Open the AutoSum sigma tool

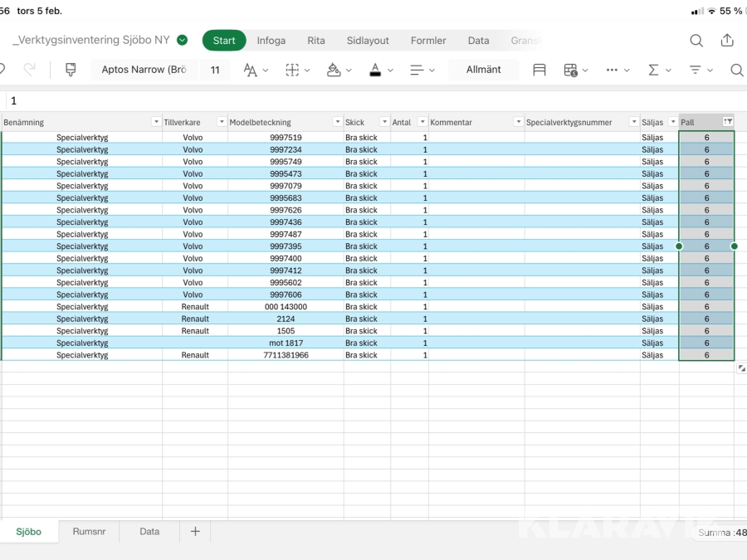coord(653,70)
